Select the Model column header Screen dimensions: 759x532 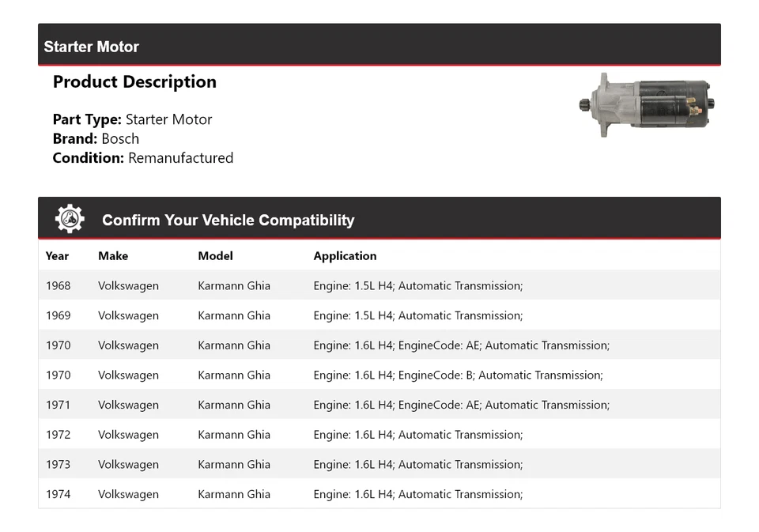click(215, 256)
